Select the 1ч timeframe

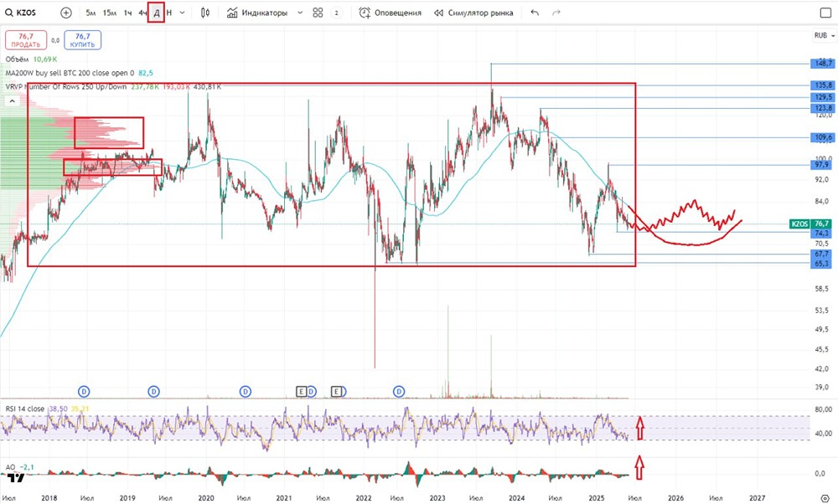(x=127, y=13)
